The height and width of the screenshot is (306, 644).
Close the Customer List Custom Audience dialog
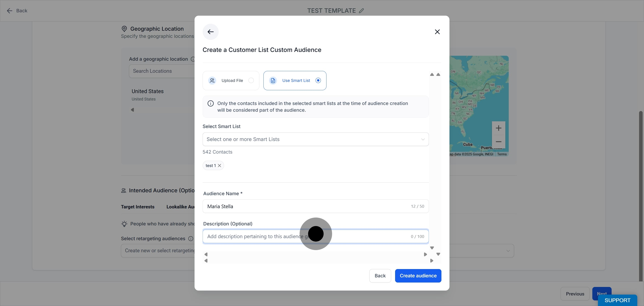[437, 32]
